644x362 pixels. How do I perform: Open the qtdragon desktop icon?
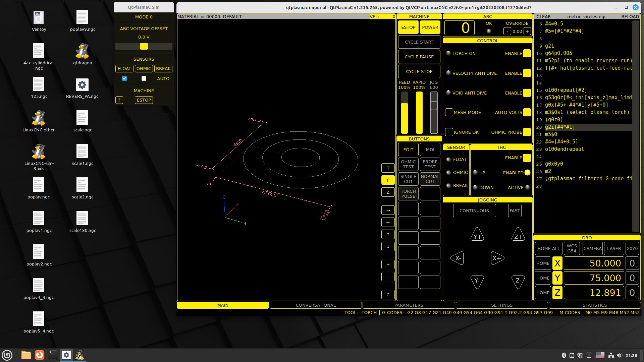[82, 54]
